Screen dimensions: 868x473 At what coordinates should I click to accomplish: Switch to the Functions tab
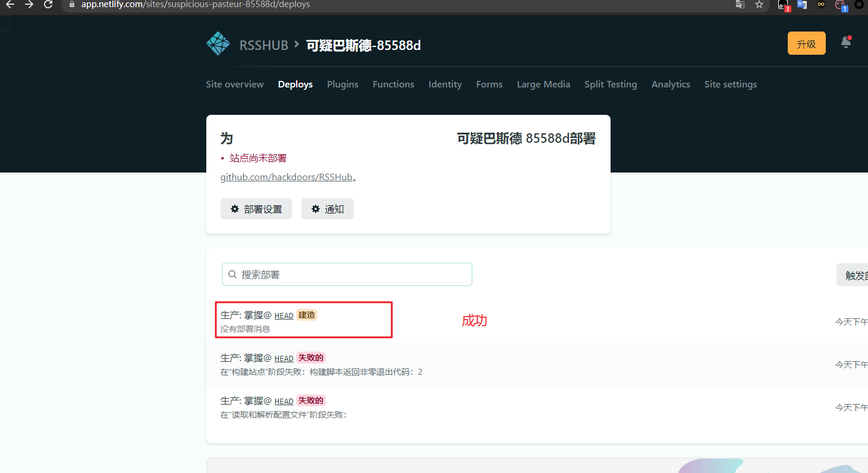[394, 84]
